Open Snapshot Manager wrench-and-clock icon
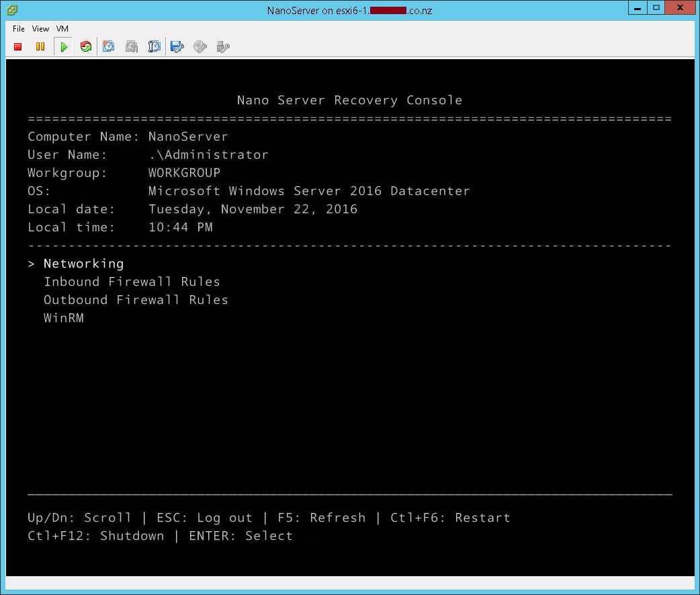Screen dimensions: 700x595 pyautogui.click(x=154, y=46)
